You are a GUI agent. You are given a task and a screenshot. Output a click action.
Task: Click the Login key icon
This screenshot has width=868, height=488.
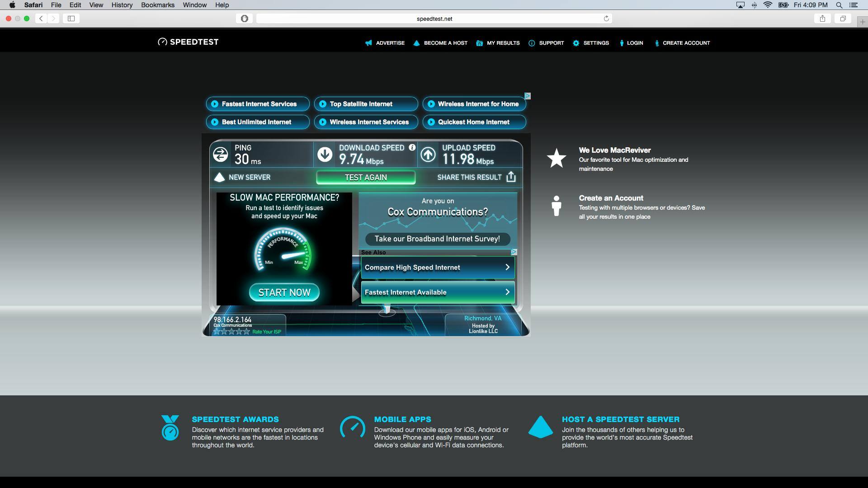pos(622,43)
